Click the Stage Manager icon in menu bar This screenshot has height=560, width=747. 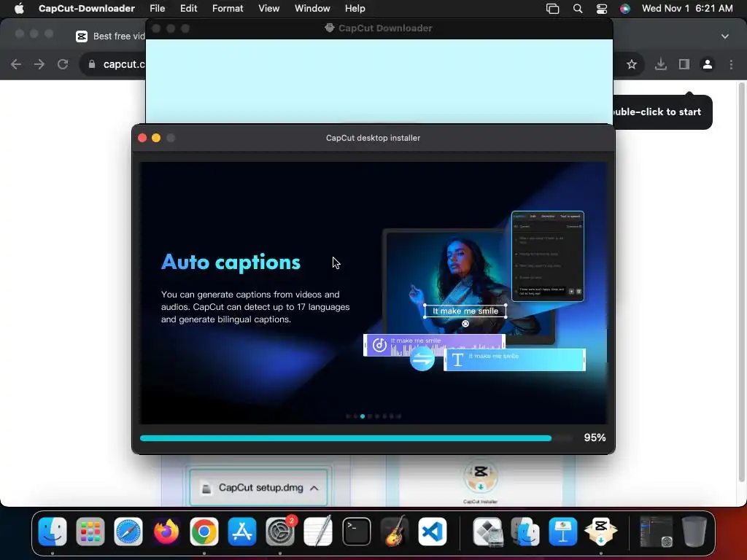[553, 9]
